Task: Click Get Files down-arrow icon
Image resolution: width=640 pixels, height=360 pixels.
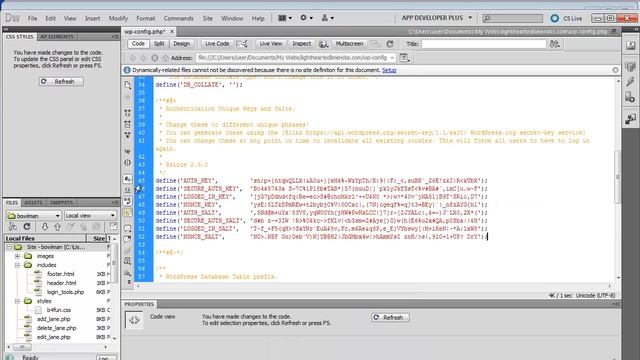Action: 44,227
